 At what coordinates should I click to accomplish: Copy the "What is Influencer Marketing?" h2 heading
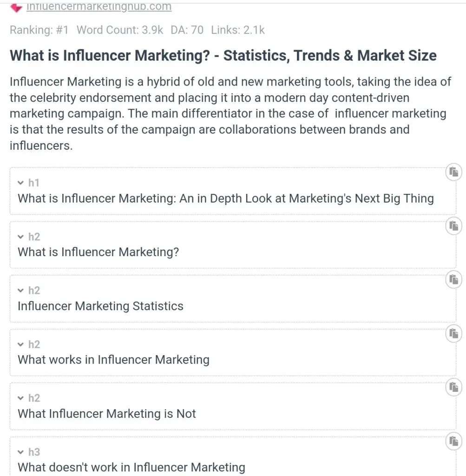453,226
